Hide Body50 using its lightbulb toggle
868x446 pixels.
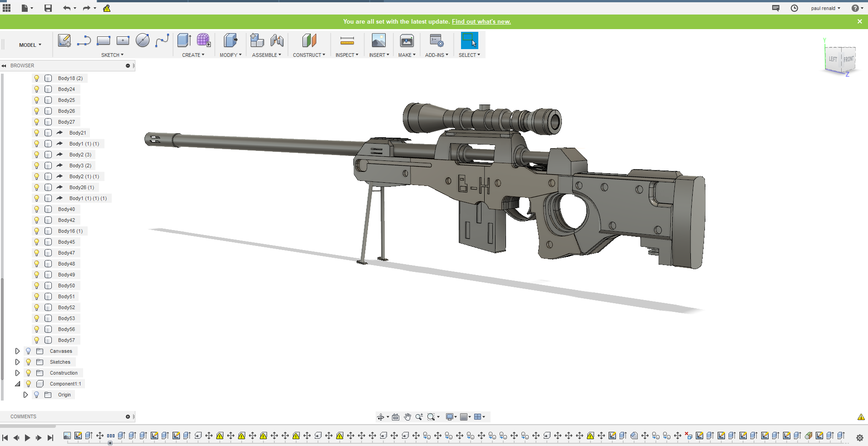(x=36, y=286)
